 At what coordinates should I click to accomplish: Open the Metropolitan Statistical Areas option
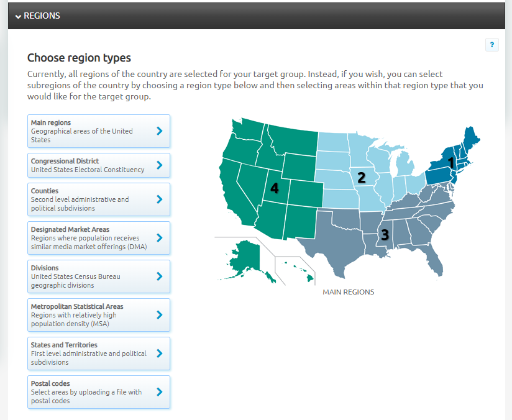90,315
